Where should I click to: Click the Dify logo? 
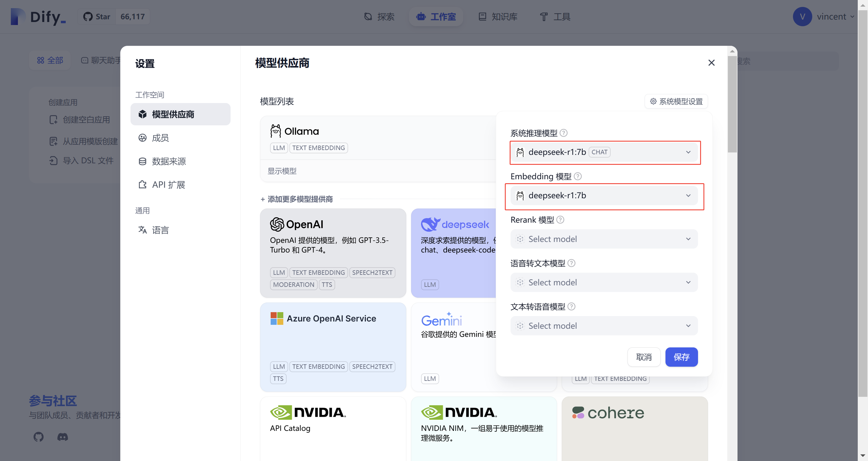click(38, 17)
